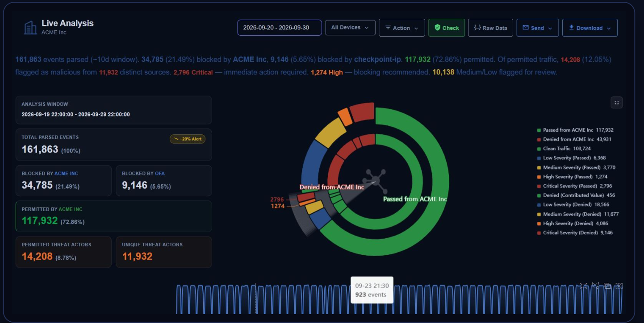Viewport: 644px width, 323px height.
Task: Open the OFA link in Blocked By card
Action: (x=160, y=174)
